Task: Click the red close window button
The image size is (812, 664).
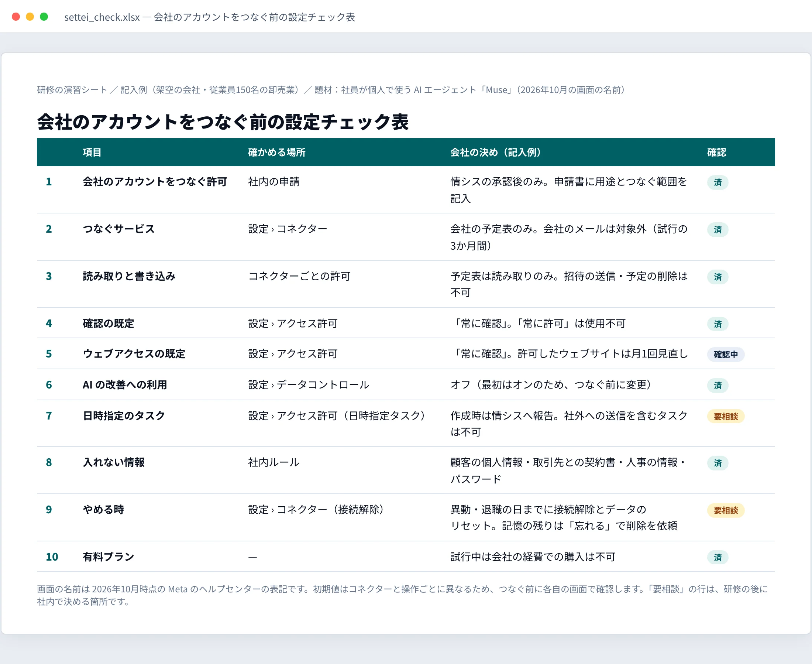Action: tap(16, 17)
